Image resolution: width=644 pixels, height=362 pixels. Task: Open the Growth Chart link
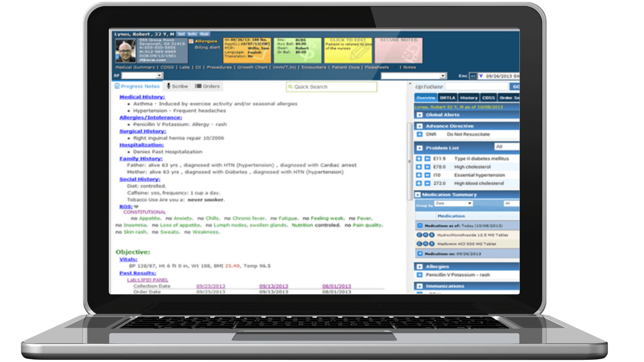(x=252, y=67)
